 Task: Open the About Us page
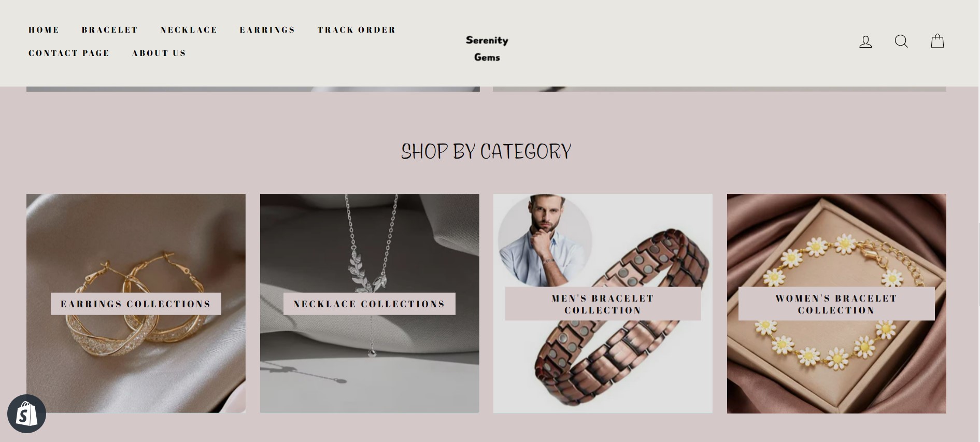coord(159,53)
